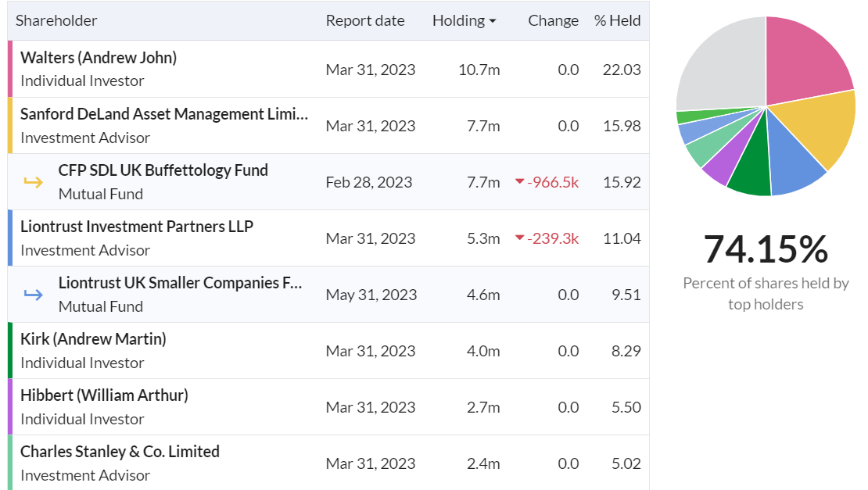Click the 15.98 percent held value

pos(622,126)
